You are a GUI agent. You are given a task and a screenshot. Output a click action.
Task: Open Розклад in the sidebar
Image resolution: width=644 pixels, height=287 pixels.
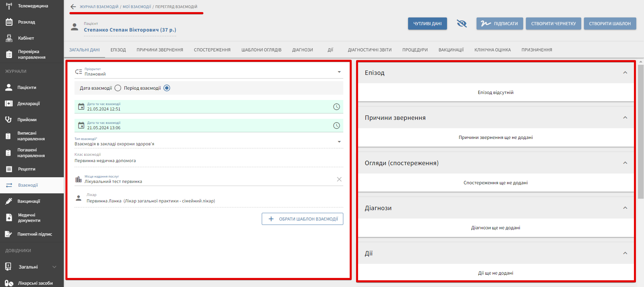coord(26,22)
